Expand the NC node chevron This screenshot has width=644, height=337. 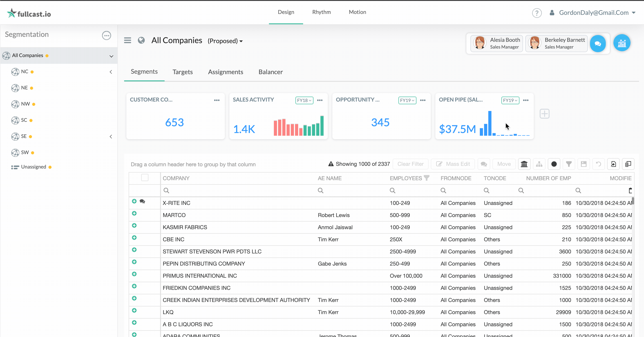coord(111,72)
